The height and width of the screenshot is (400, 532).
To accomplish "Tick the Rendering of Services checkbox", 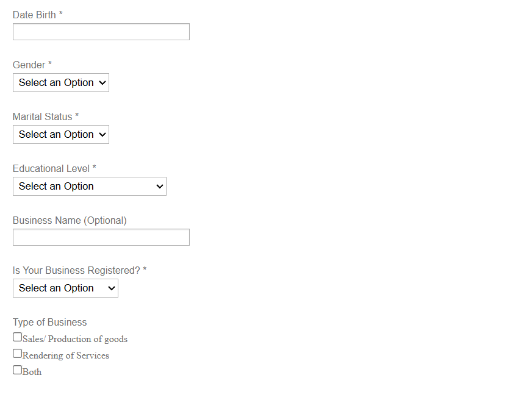I will coord(18,354).
